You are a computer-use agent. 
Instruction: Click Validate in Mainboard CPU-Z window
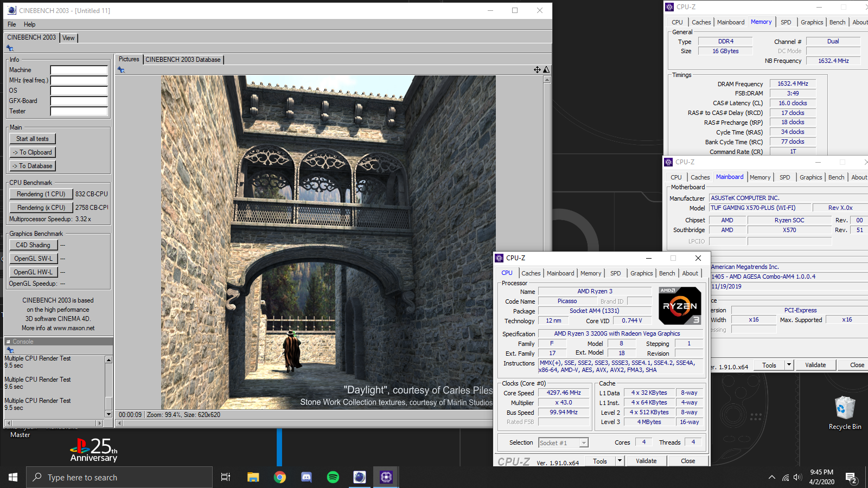(x=815, y=365)
